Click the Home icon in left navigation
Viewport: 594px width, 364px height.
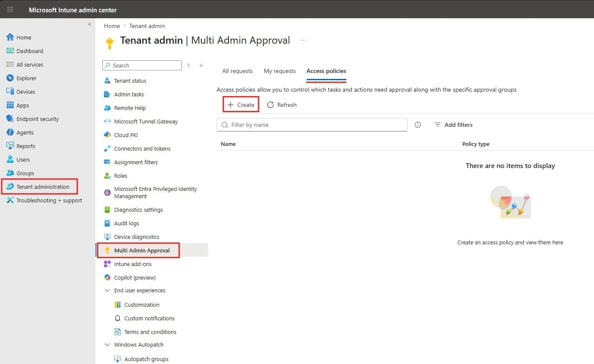tap(10, 37)
